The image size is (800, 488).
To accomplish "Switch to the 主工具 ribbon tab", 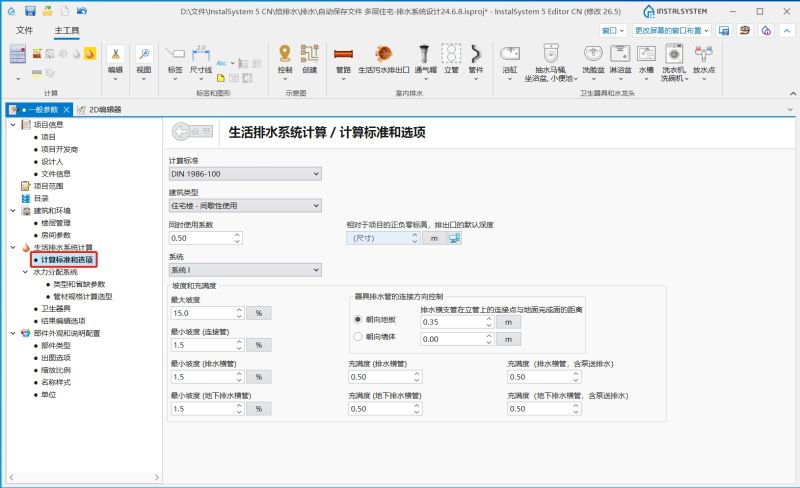I will [x=67, y=31].
